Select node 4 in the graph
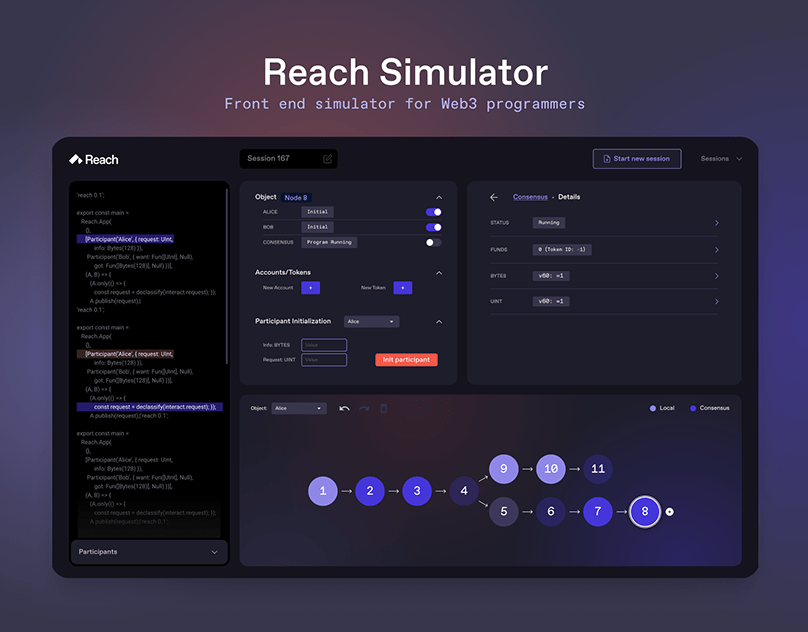The height and width of the screenshot is (632, 808). point(464,491)
